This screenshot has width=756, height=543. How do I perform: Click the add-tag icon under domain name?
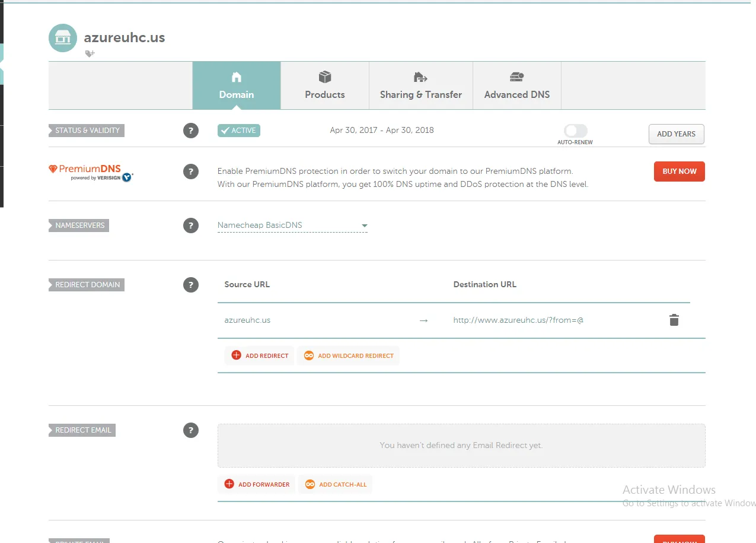click(x=90, y=53)
